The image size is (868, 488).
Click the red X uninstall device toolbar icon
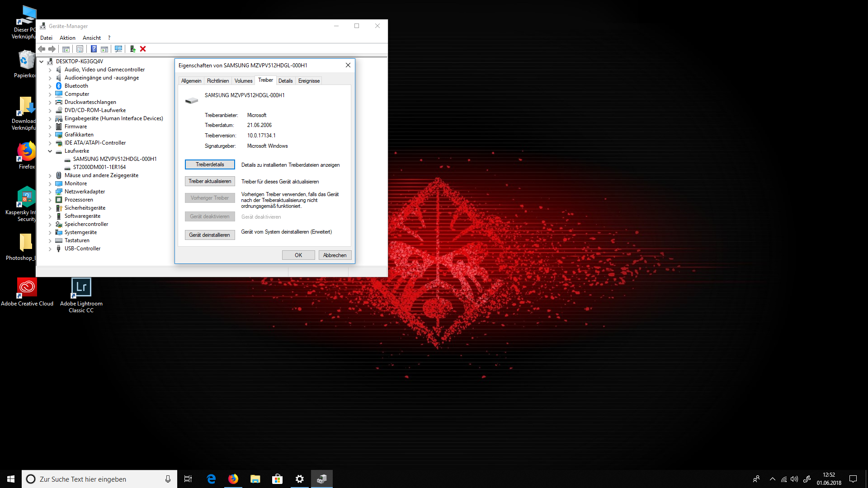tap(143, 49)
